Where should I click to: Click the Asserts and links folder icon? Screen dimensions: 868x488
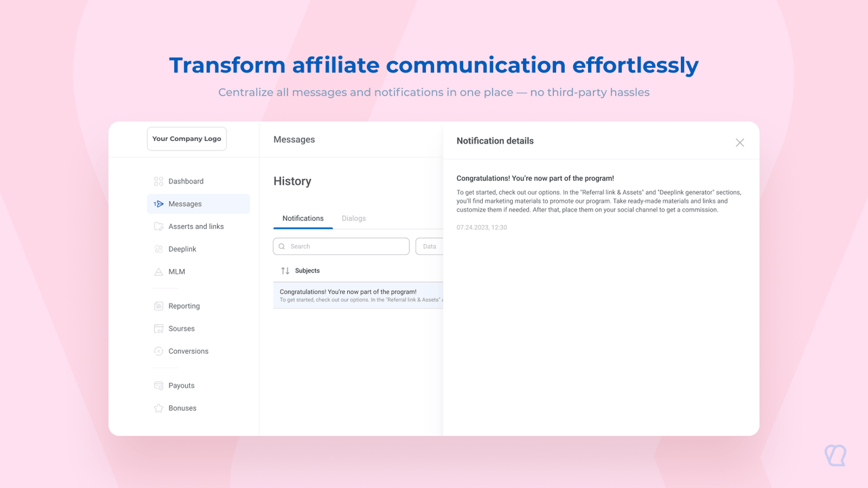(x=159, y=226)
